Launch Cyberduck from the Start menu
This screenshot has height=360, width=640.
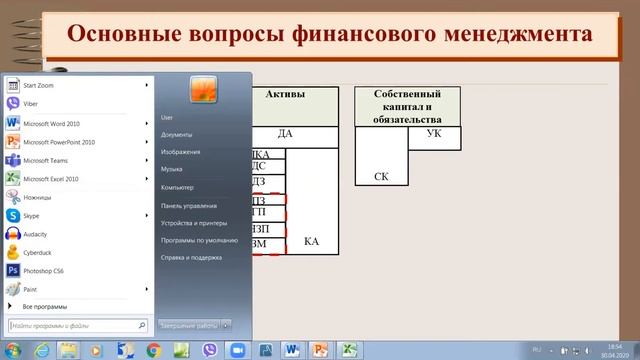[x=78, y=252]
